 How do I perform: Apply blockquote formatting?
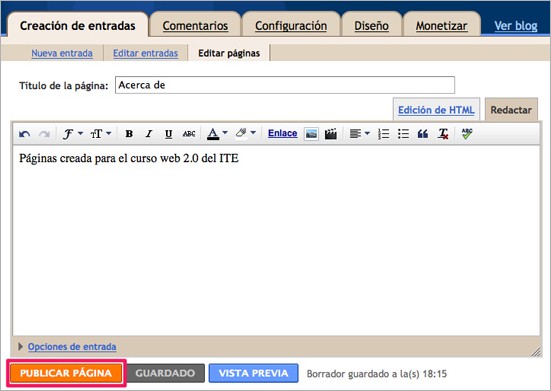423,134
